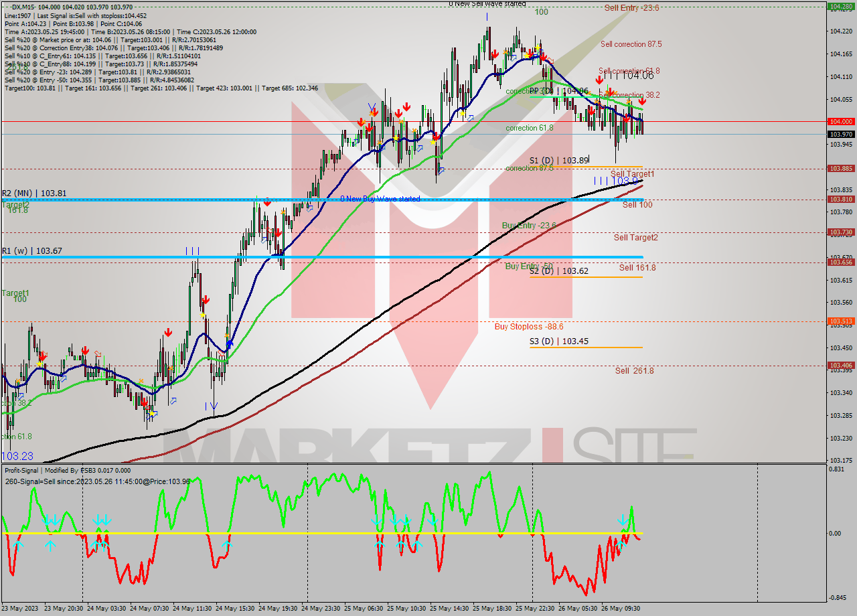Click the '25 May 18:30' time axis label

[x=492, y=609]
